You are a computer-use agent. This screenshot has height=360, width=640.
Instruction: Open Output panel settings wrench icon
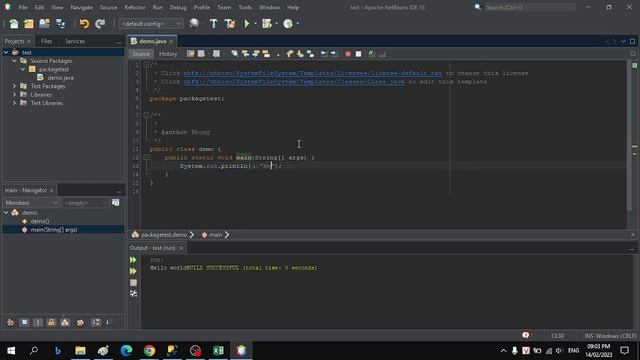(x=133, y=293)
